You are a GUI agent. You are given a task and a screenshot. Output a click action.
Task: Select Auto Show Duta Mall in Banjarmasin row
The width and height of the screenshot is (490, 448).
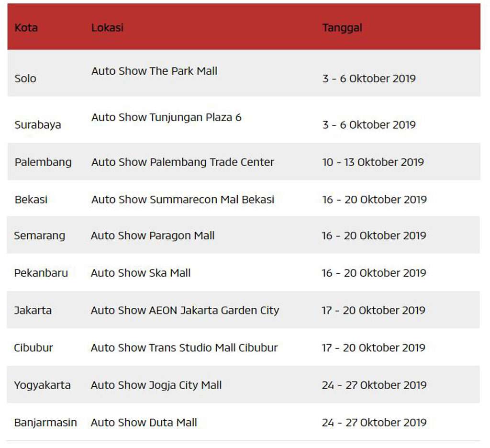[144, 422]
